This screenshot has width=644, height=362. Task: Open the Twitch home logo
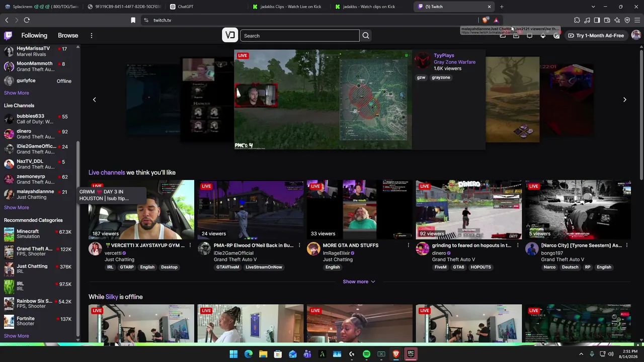[x=8, y=36]
